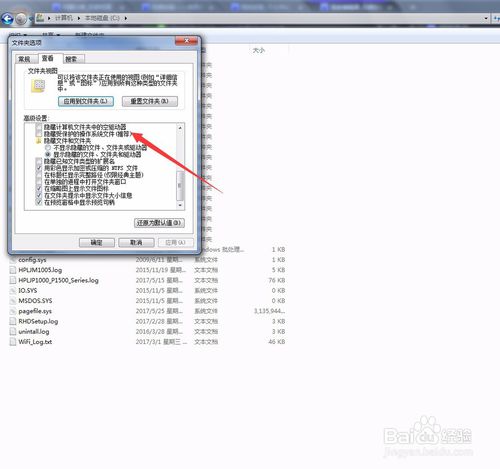Click the unintall.log file icon
Screen dimensions: 500x469
[x=13, y=332]
